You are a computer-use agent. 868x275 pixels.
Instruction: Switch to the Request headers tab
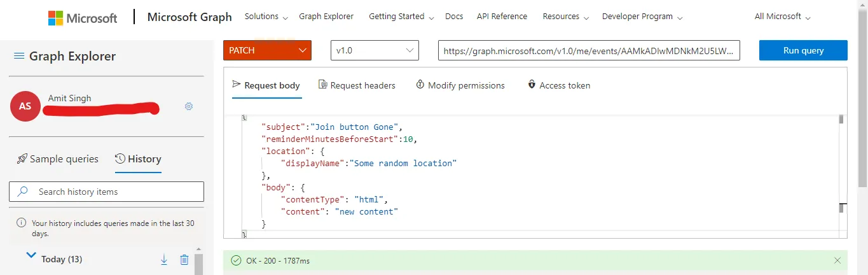357,85
